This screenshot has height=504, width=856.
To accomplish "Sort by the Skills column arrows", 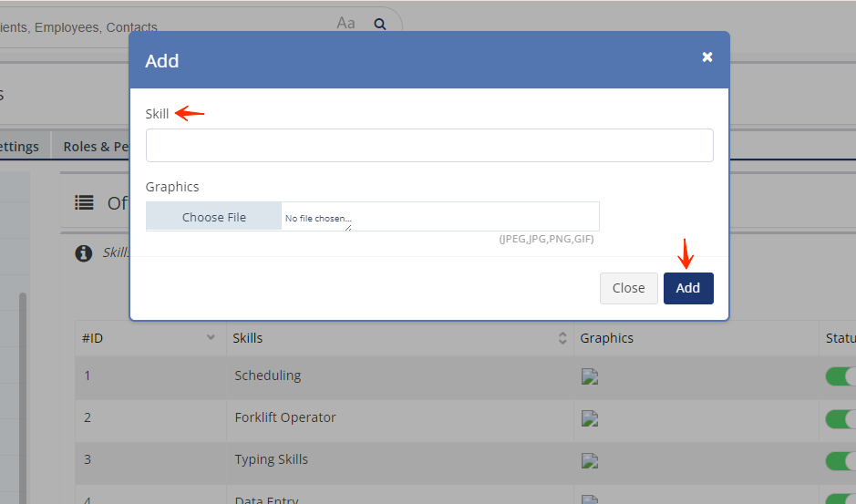I will 562,338.
